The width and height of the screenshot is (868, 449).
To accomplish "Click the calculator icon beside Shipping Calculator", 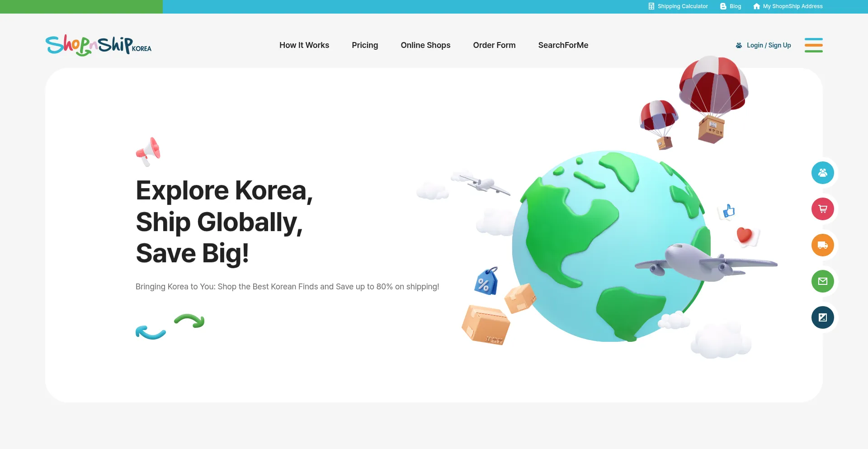I will pyautogui.click(x=651, y=6).
